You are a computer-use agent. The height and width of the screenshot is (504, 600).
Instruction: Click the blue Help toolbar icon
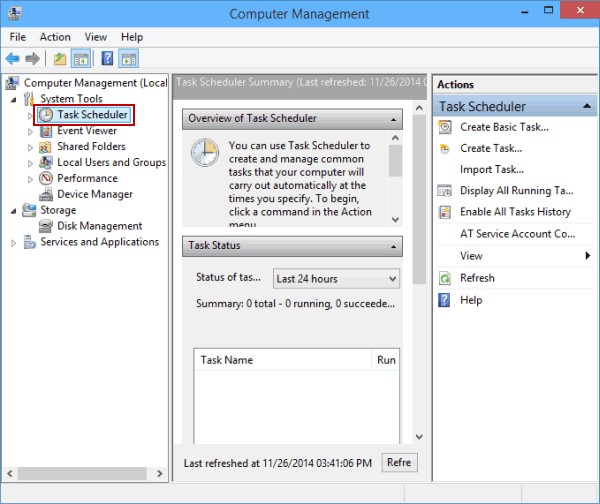(107, 59)
